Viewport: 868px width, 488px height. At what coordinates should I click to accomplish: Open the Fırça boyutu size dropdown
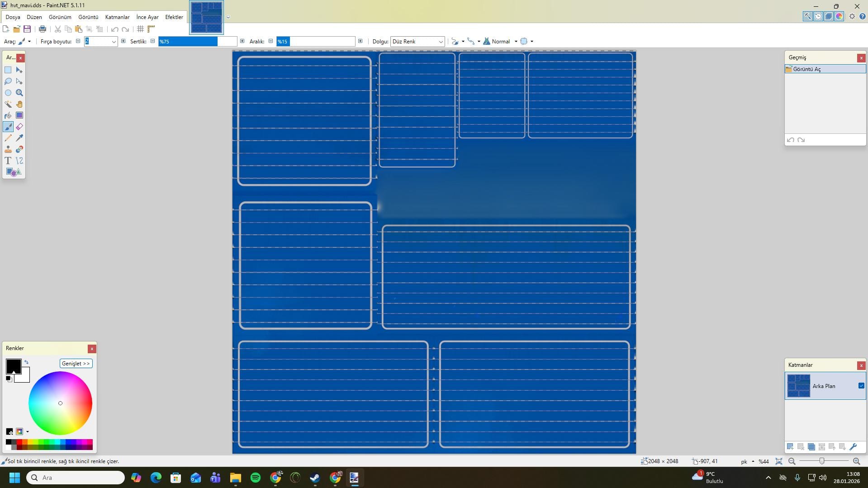click(114, 42)
